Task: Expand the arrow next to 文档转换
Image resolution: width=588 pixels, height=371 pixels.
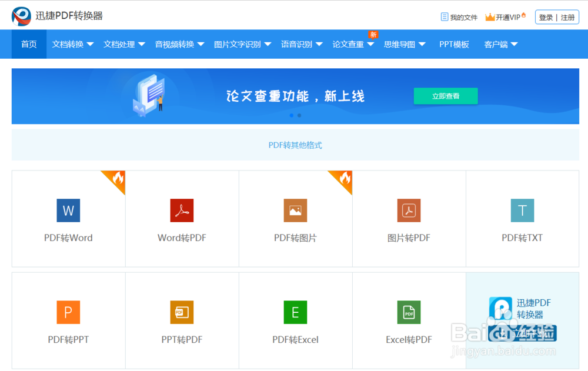Action: point(90,44)
